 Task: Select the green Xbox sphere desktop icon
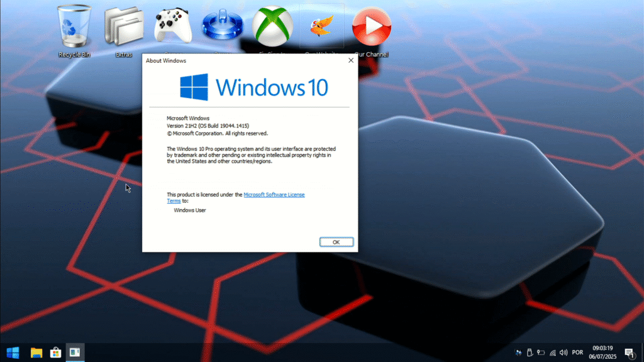[x=272, y=26]
